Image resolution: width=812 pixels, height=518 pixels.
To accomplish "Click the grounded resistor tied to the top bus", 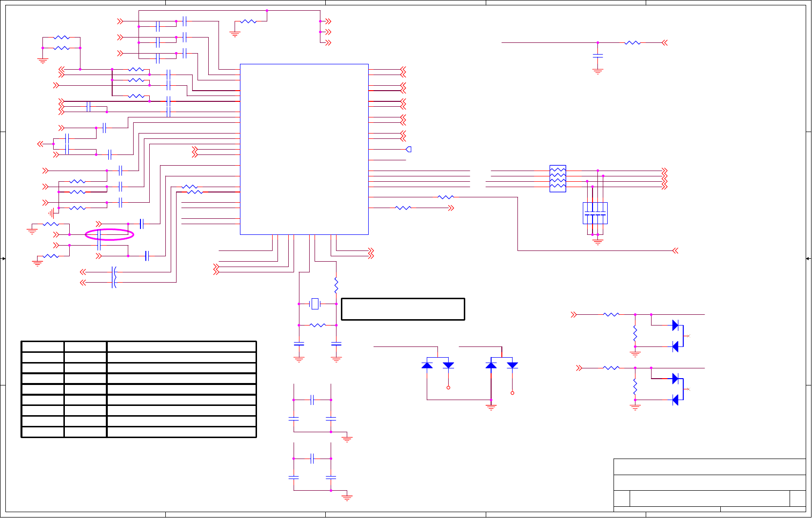I will [x=248, y=21].
